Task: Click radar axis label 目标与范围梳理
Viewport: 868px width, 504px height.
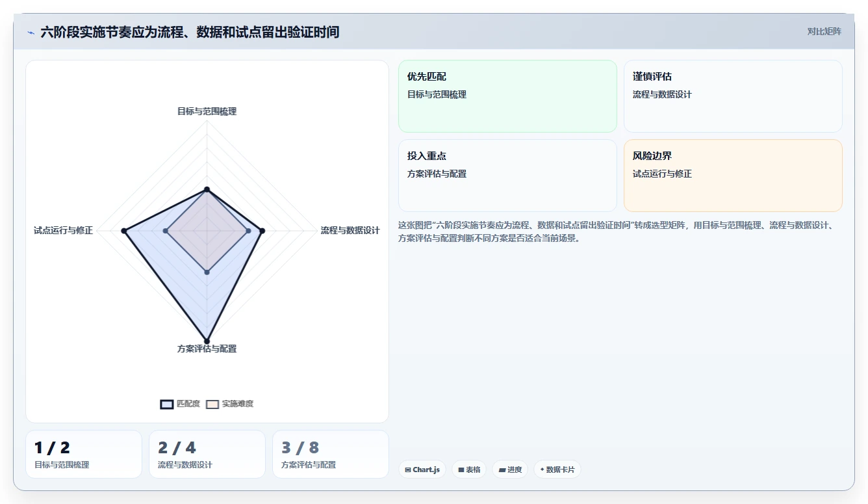Action: click(207, 111)
